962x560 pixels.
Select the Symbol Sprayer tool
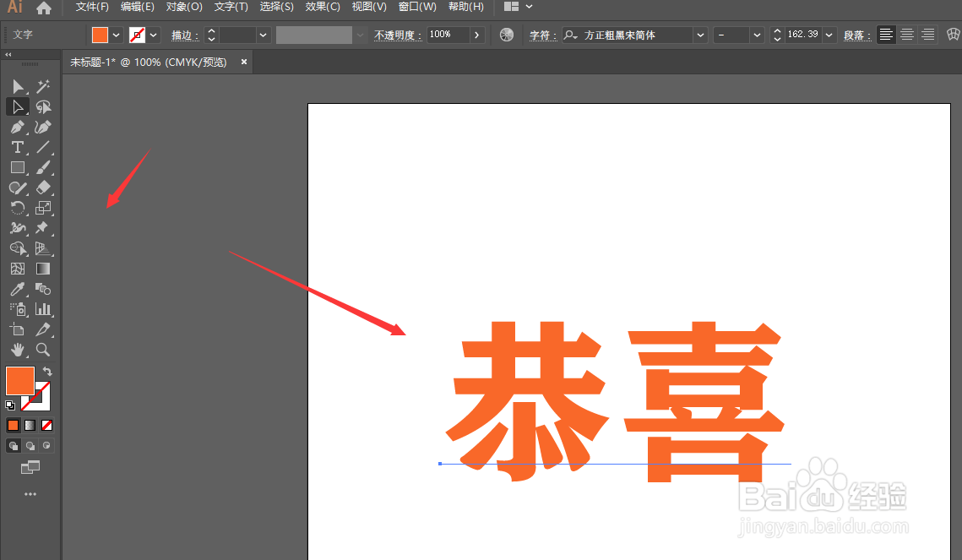18,309
